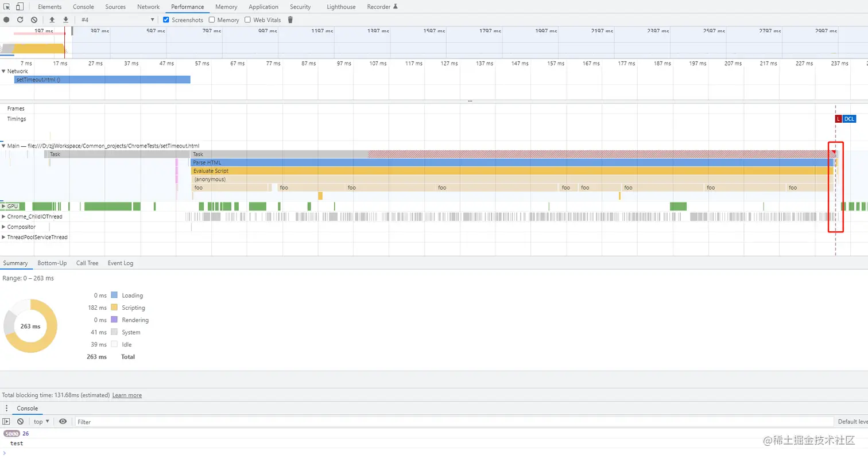This screenshot has width=868, height=459.
Task: Click the Total blocking time status text
Action: (56, 395)
